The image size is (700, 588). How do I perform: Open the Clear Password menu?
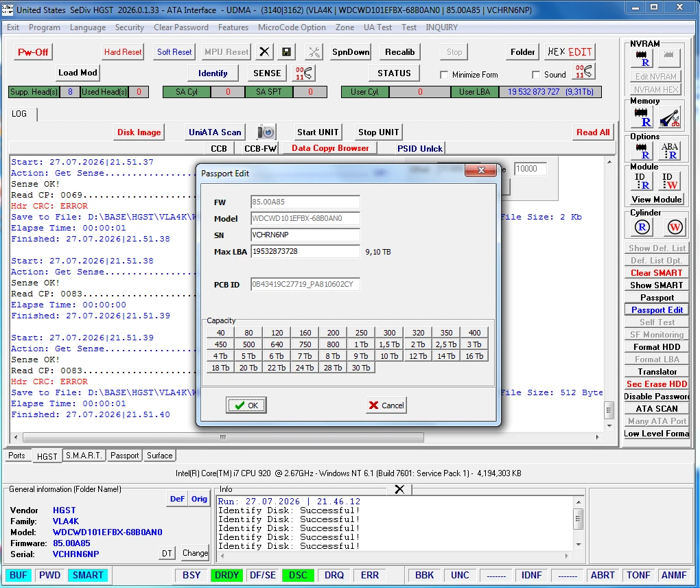180,27
